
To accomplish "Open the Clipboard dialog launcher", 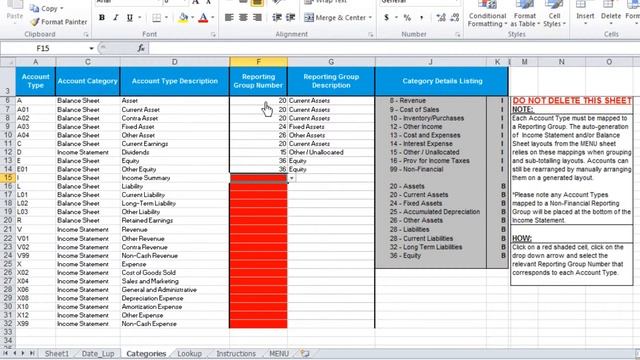I will point(86,35).
